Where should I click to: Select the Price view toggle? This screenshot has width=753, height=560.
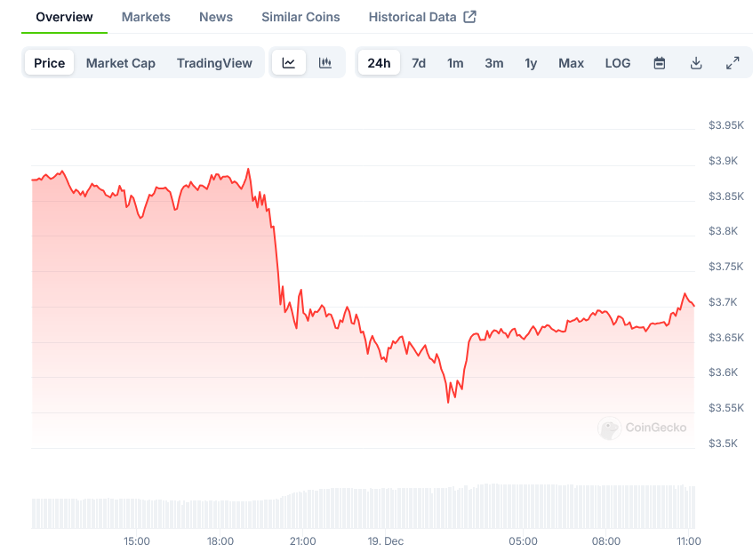50,63
